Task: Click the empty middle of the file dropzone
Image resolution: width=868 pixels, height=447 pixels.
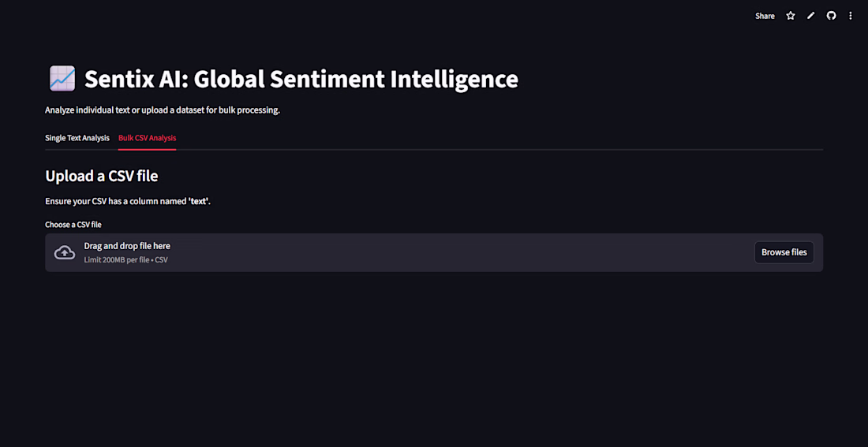Action: coord(458,252)
